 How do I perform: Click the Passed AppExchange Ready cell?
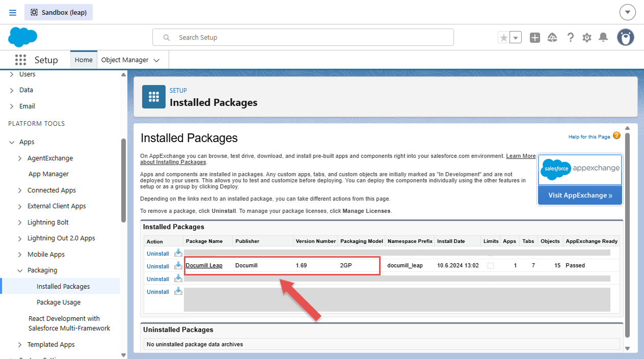point(575,265)
